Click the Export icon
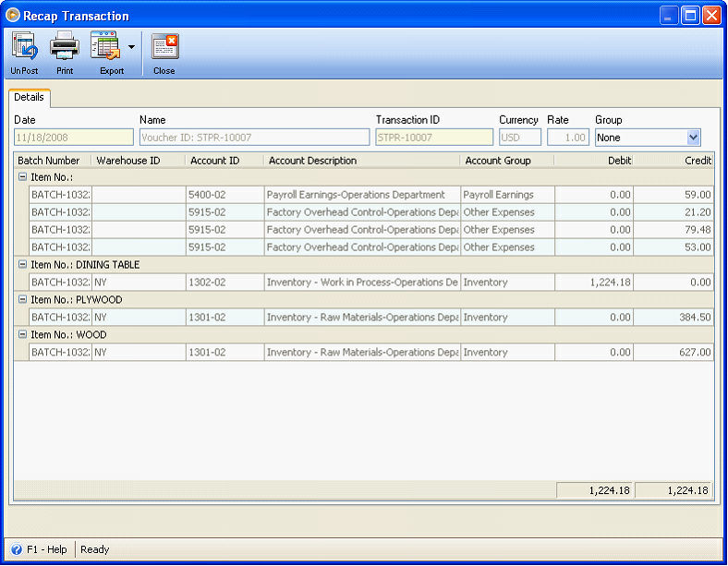The width and height of the screenshot is (728, 566). coord(105,46)
